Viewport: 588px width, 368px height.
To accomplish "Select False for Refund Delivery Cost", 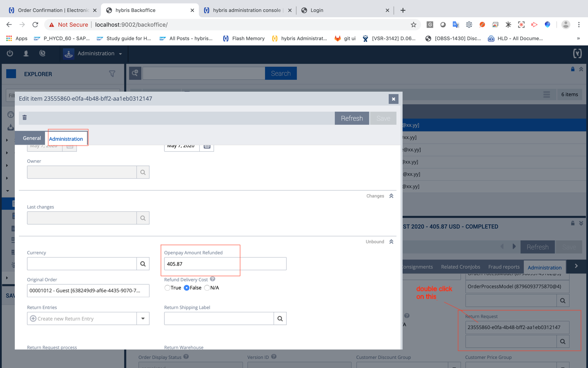I will [x=187, y=288].
